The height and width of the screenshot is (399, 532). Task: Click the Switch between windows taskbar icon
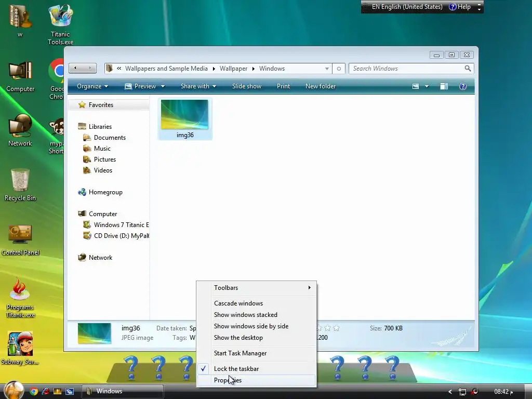70,391
